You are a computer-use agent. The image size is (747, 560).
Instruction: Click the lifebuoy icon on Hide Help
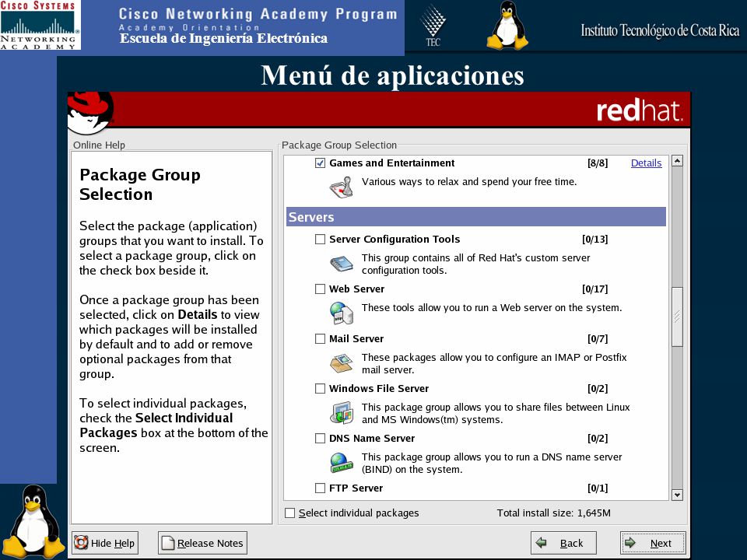81,542
